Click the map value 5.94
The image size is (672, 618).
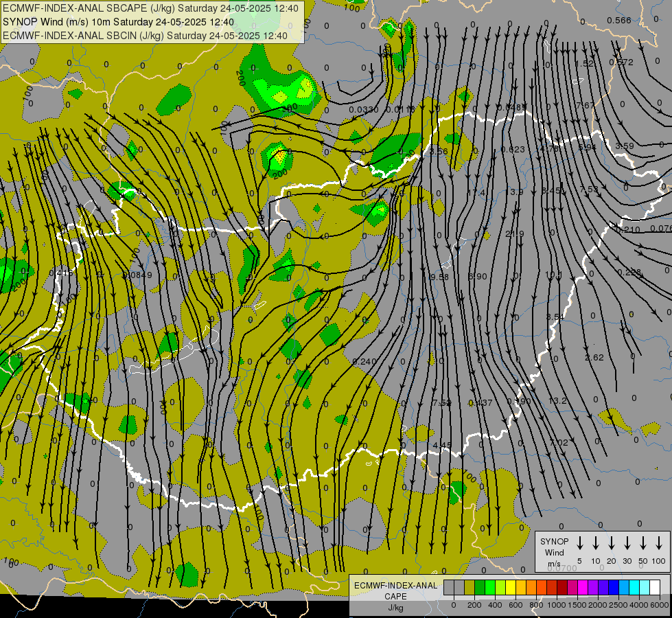(x=587, y=147)
